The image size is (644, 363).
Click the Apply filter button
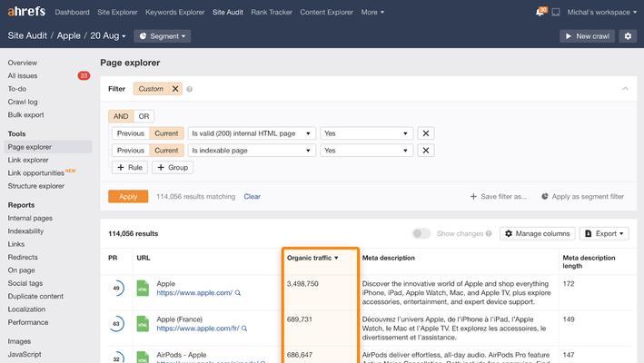point(128,196)
